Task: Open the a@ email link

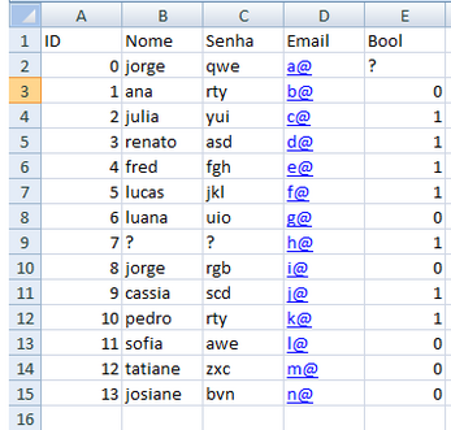Action: point(299,66)
